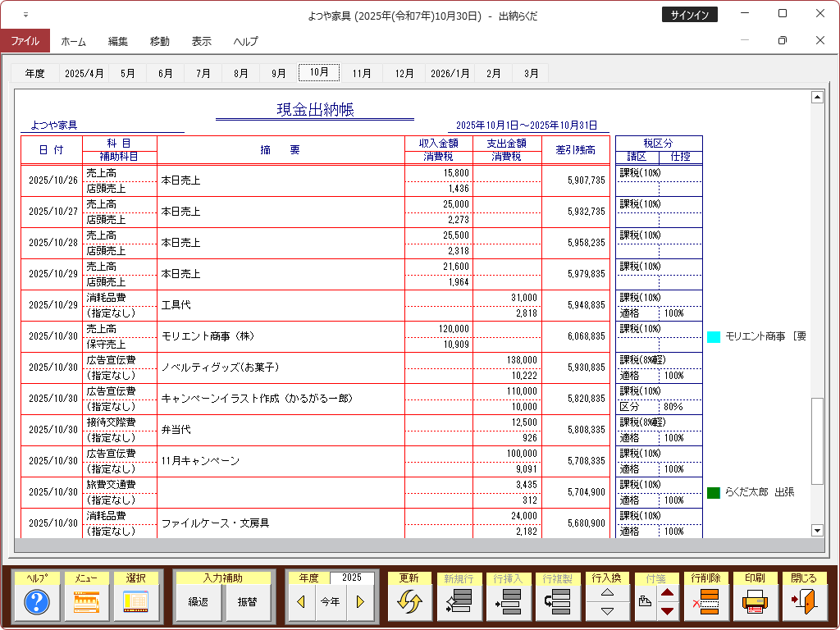
Task: Click the 今年 current year button
Action: click(x=330, y=602)
